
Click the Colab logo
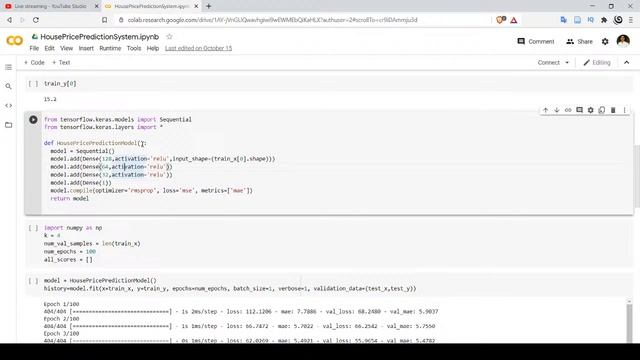click(x=14, y=41)
